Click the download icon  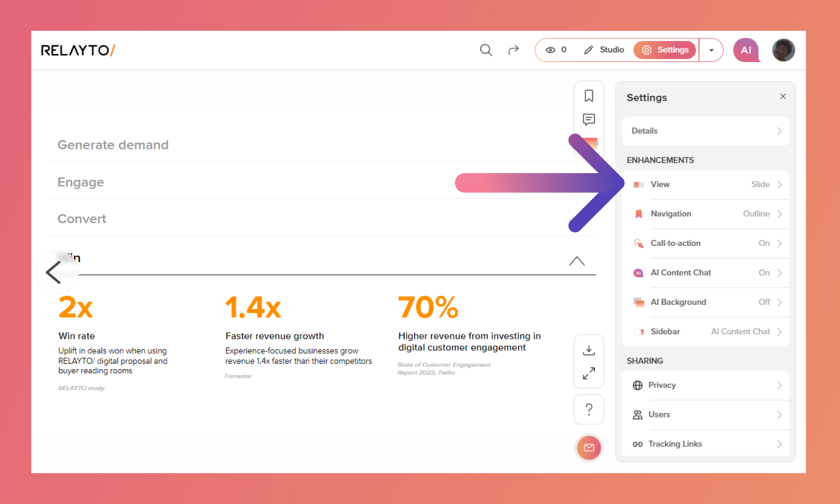point(589,350)
